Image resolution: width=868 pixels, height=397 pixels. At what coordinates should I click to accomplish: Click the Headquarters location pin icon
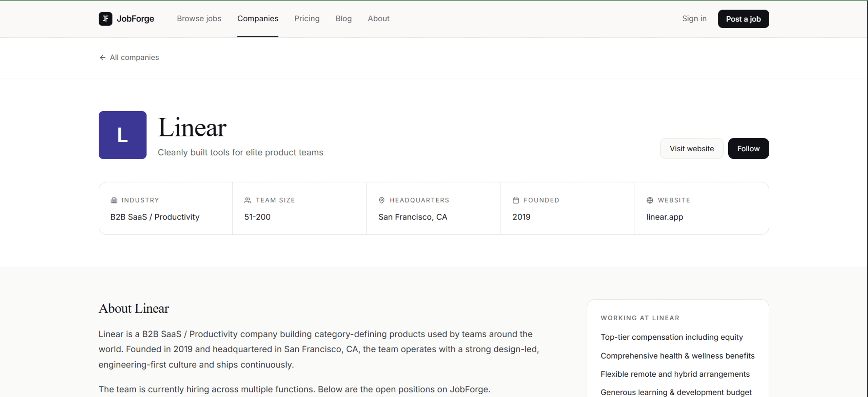pos(381,201)
